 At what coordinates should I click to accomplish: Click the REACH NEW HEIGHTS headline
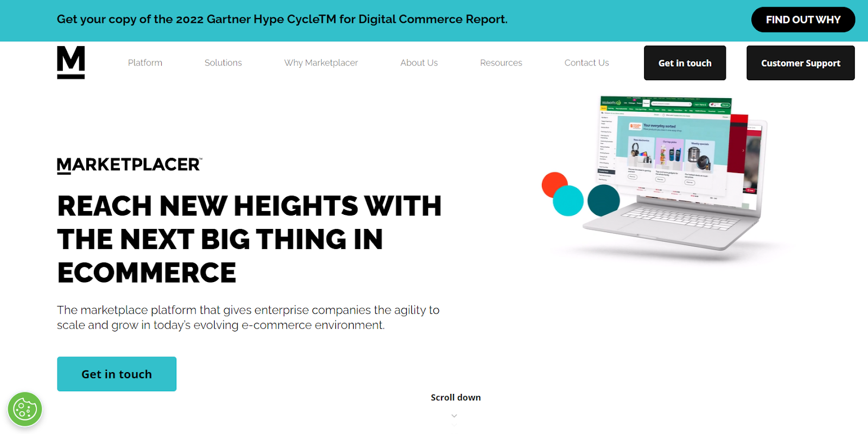point(250,239)
